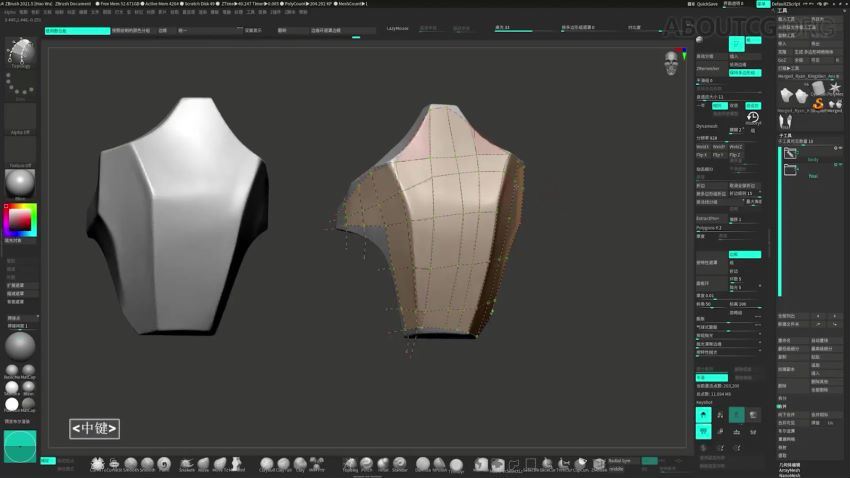
Task: Pick a color in the color picker square
Action: point(20,219)
